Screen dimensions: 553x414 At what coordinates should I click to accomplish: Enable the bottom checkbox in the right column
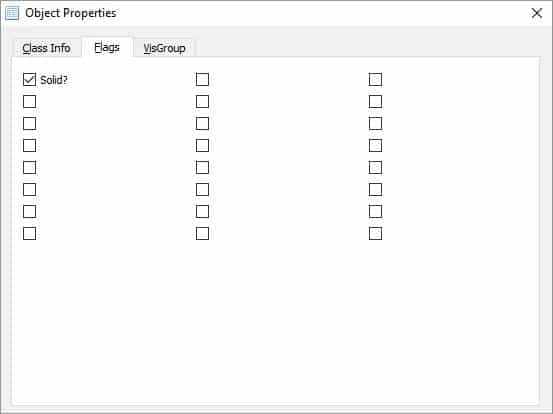(375, 233)
